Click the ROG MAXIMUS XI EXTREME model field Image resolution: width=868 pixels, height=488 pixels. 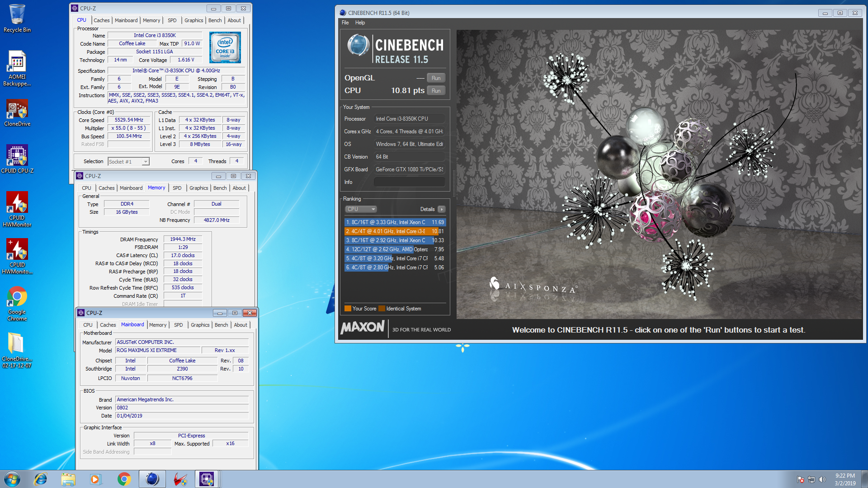(x=158, y=351)
